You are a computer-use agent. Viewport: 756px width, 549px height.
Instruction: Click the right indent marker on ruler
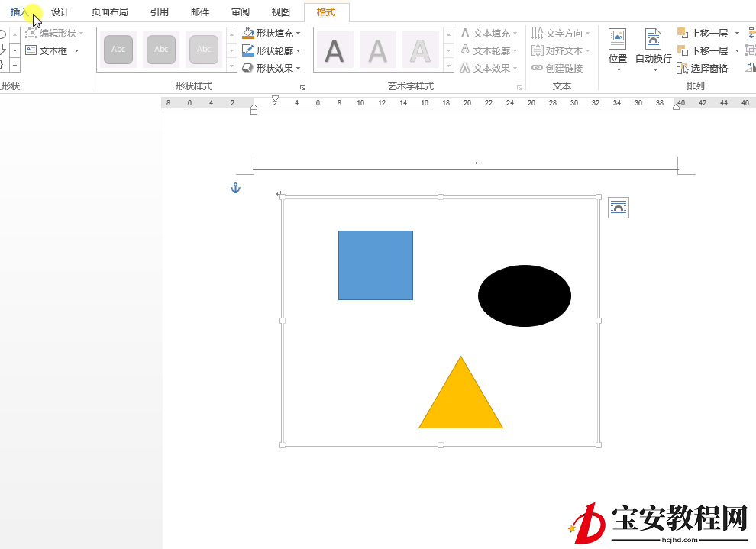point(677,108)
